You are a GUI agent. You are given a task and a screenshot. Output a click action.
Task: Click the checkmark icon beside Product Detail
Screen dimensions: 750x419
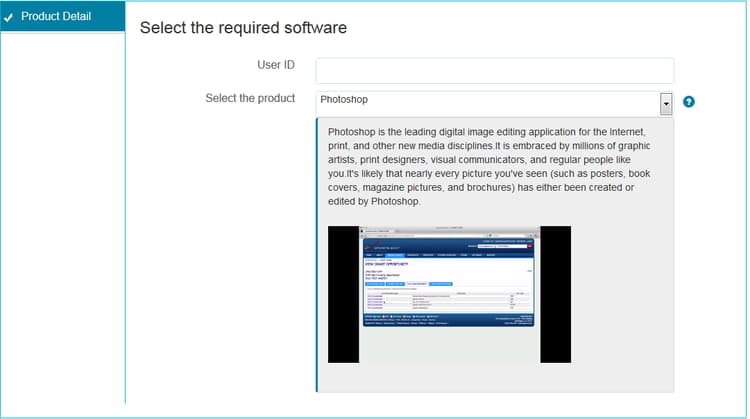(8, 18)
